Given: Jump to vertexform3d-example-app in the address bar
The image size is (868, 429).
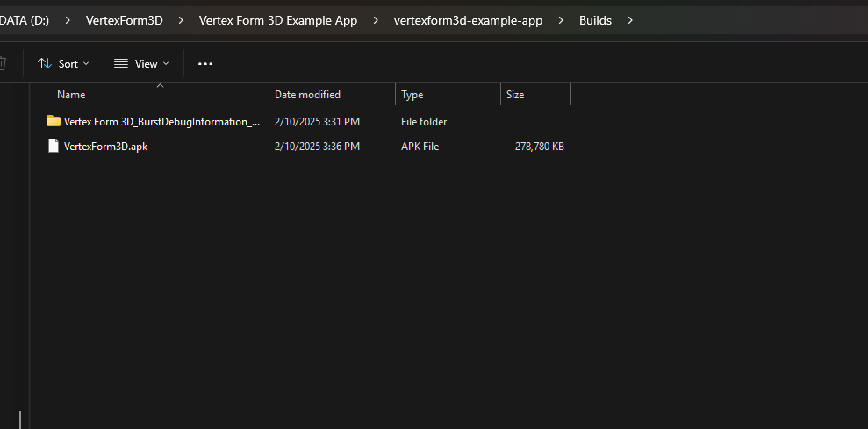Looking at the screenshot, I should coord(468,20).
